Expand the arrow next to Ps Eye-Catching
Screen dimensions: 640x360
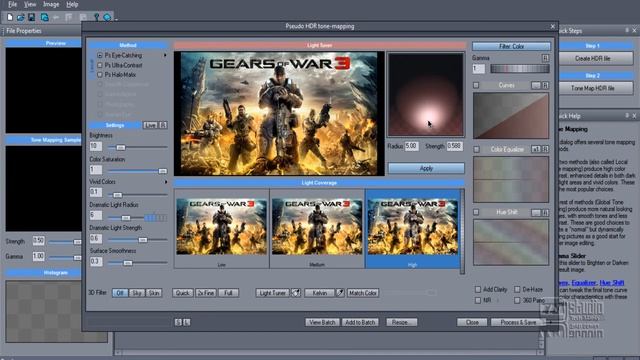click(x=165, y=55)
